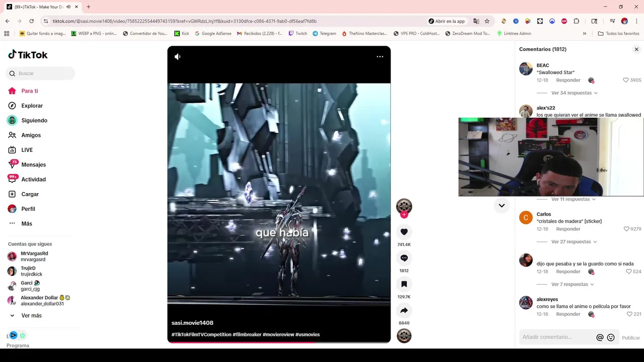Expand Ver 27 respuestas replies
The image size is (644, 362).
pyautogui.click(x=574, y=242)
